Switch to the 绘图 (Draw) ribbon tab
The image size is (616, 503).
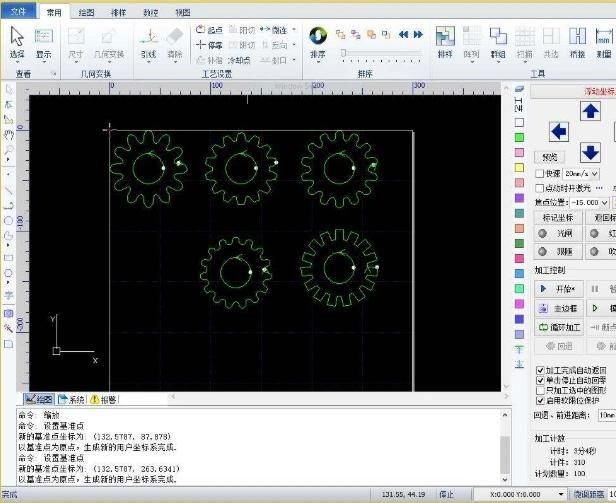click(87, 12)
